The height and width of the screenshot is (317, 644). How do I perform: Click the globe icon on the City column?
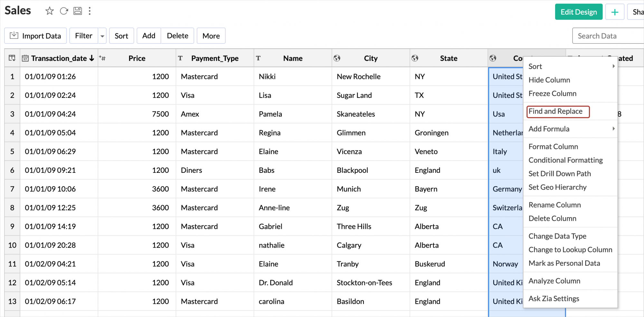click(337, 58)
